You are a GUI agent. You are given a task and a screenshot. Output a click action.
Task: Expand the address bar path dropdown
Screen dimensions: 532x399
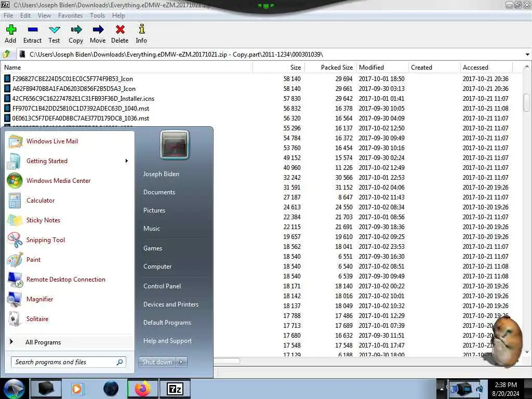coord(527,54)
